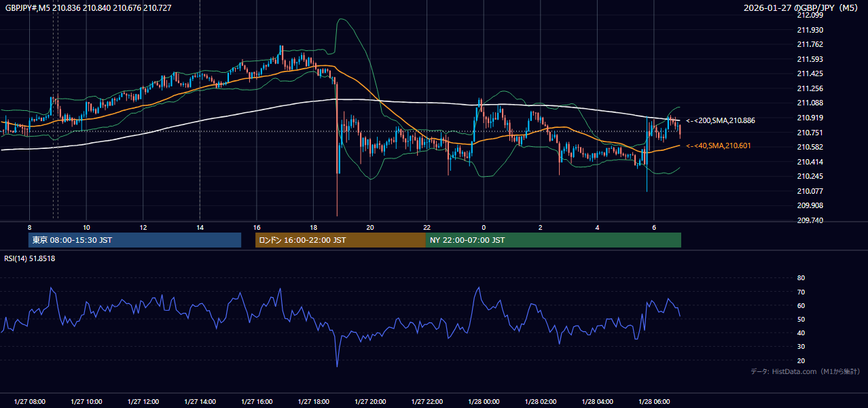Click price axis value 211.088
The width and height of the screenshot is (868, 408).
(810, 103)
